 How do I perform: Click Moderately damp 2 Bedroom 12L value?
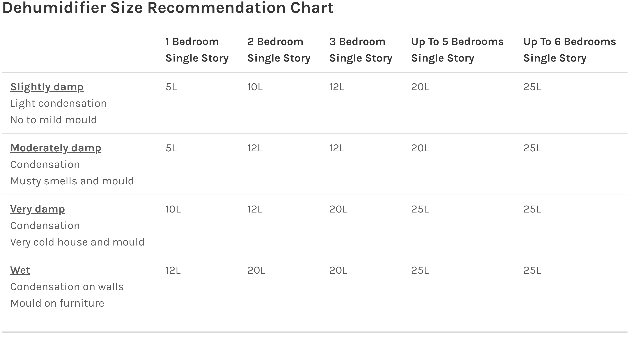click(x=255, y=148)
